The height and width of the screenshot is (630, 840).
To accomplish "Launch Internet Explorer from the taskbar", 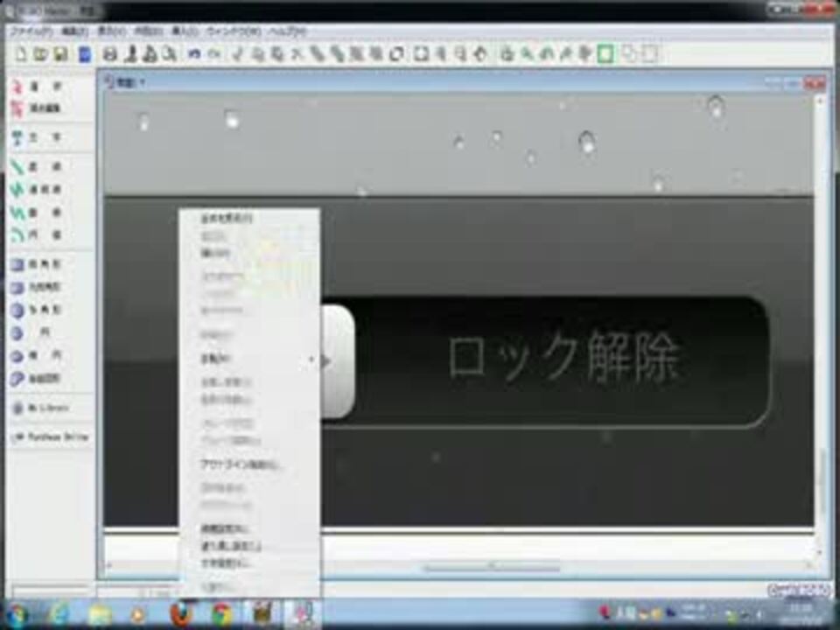I will click(x=59, y=614).
